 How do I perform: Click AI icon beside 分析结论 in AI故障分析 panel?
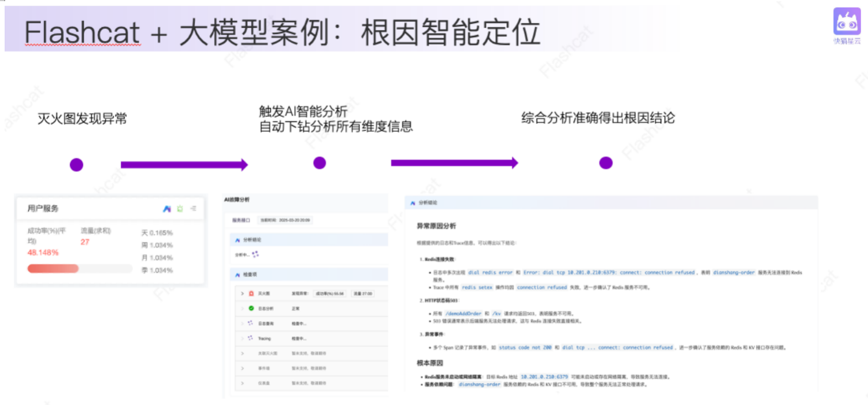click(x=238, y=240)
